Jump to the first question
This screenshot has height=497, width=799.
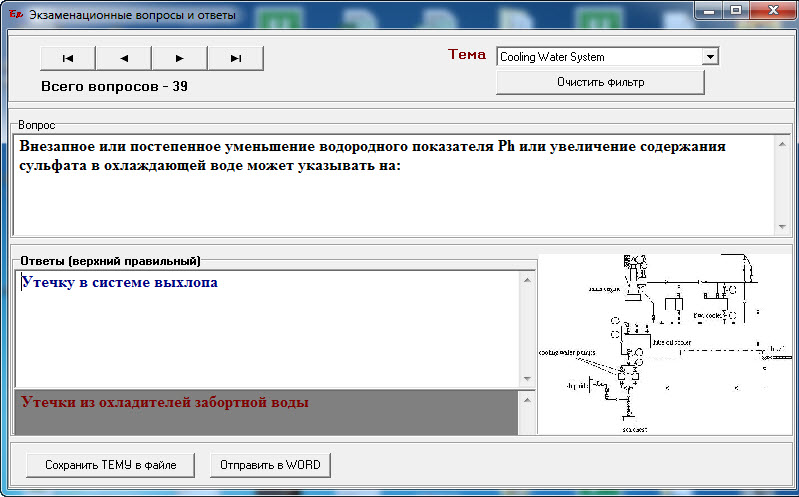pyautogui.click(x=67, y=58)
